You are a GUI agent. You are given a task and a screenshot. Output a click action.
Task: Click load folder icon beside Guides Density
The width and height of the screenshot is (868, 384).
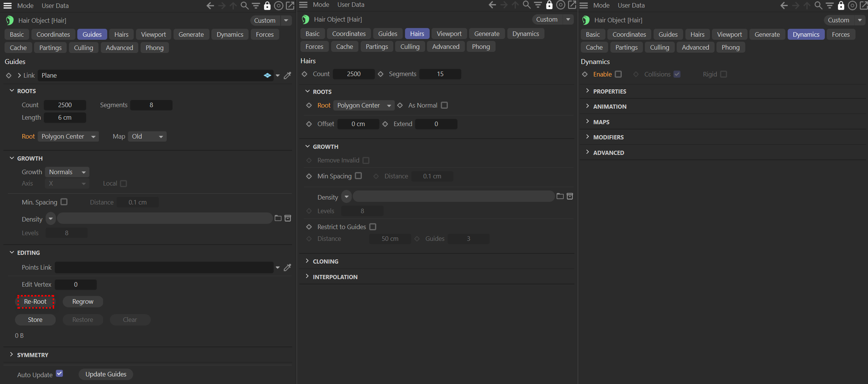[x=278, y=218]
